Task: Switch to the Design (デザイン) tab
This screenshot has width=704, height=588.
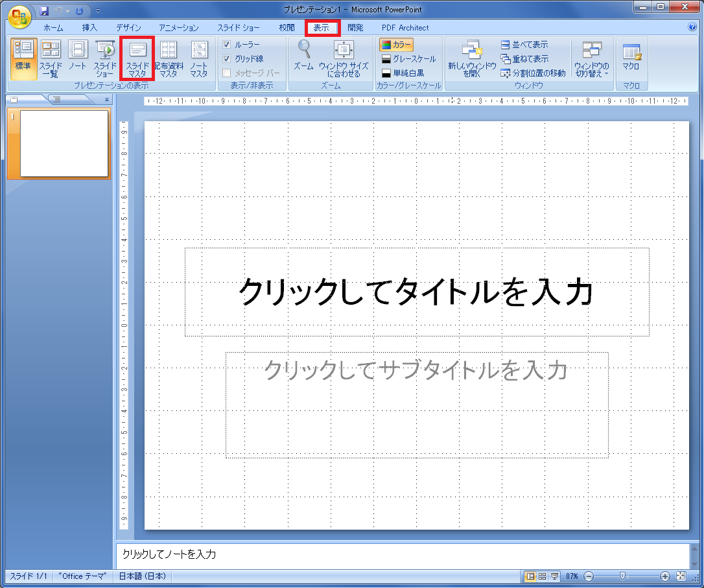Action: [x=128, y=28]
